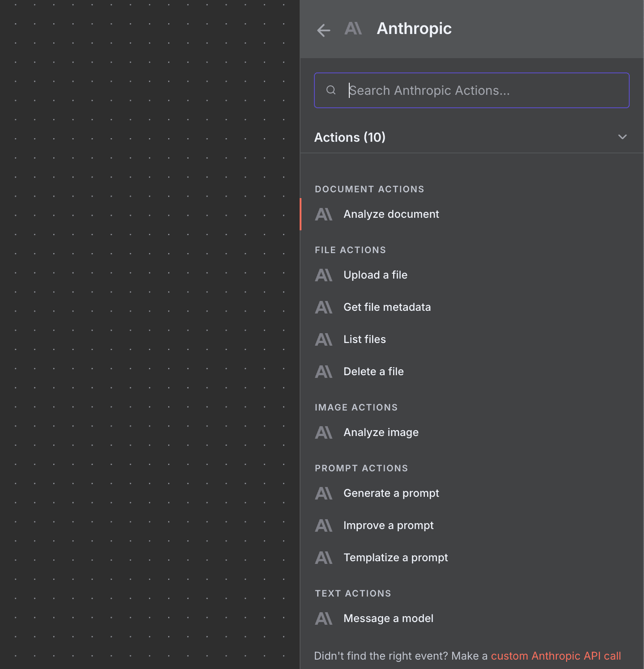Open the Generate a prompt action
The image size is (644, 669).
(391, 493)
